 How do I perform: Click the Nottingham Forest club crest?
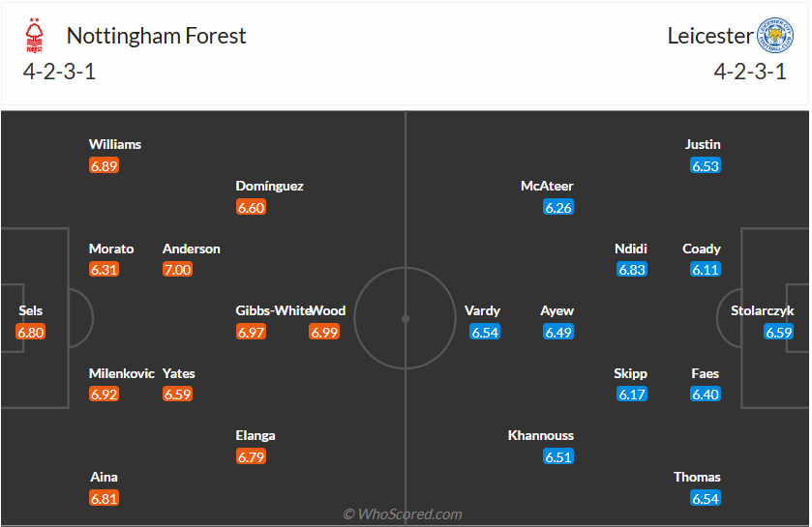tap(36, 37)
